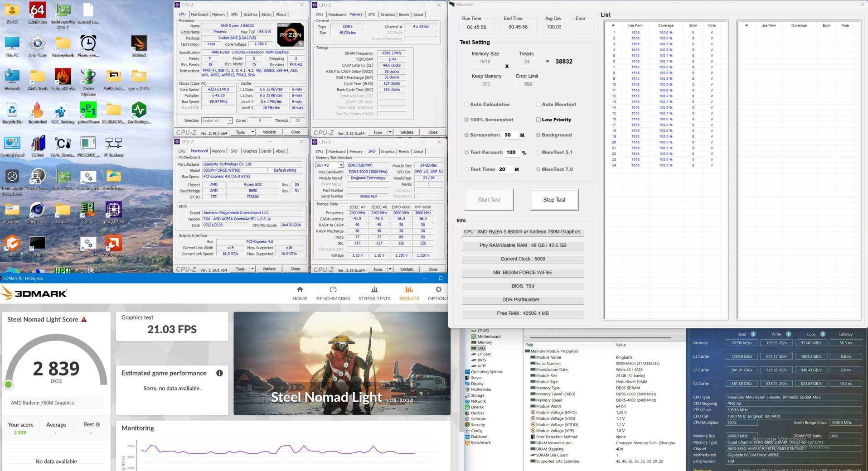Open 3DMark Stress Tests chart icon
The image size is (868, 471).
(374, 290)
